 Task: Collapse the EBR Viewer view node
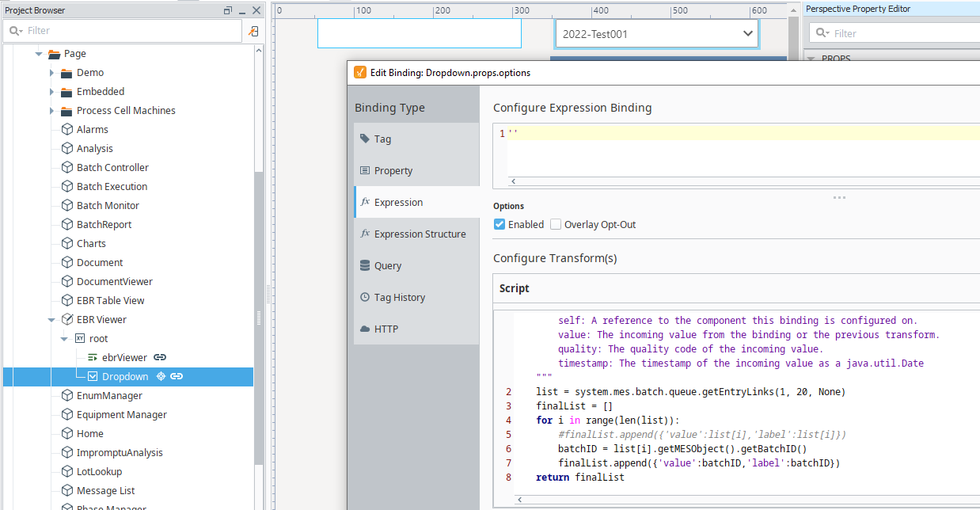[x=51, y=320]
